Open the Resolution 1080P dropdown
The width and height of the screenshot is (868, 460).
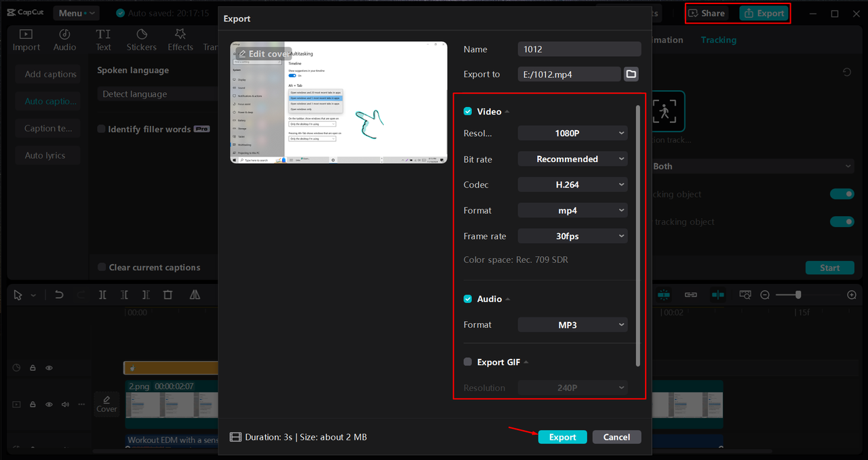pyautogui.click(x=573, y=133)
